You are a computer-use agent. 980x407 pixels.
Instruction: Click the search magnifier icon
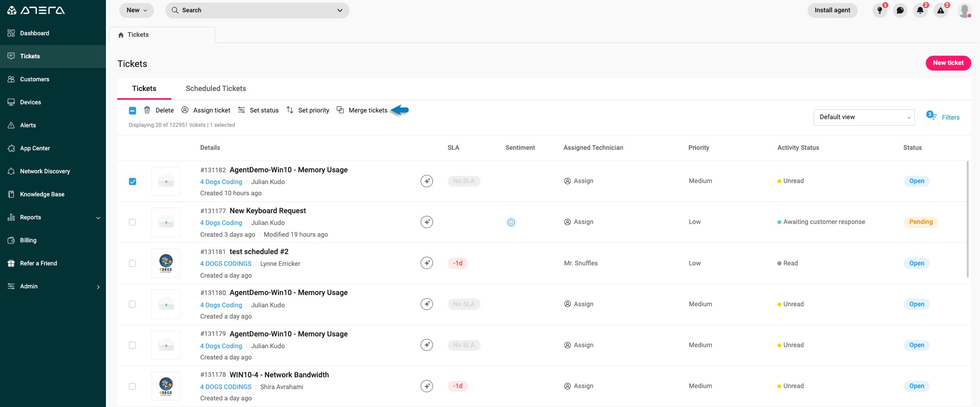pos(175,10)
